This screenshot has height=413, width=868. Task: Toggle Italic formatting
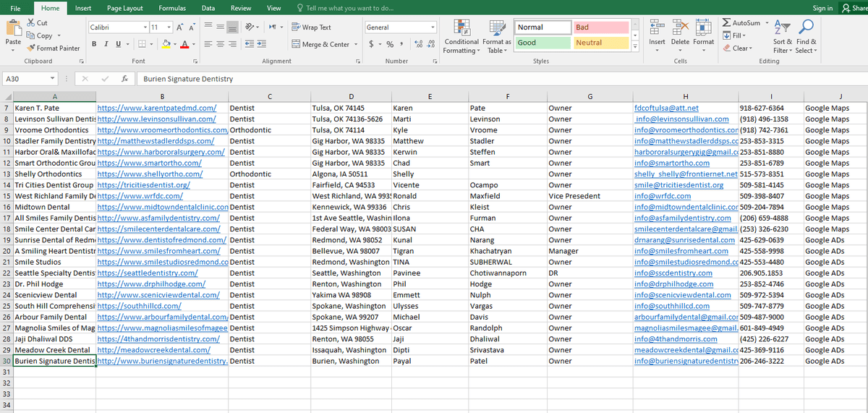(x=106, y=44)
